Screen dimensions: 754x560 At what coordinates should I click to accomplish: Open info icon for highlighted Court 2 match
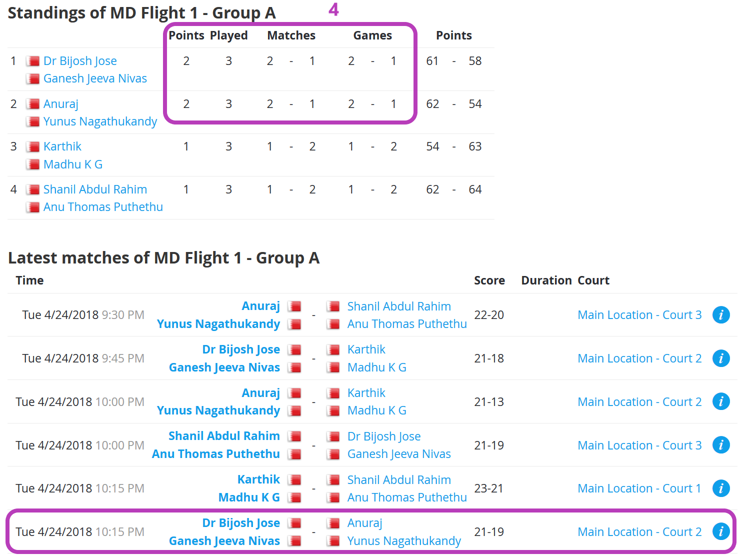tap(720, 531)
